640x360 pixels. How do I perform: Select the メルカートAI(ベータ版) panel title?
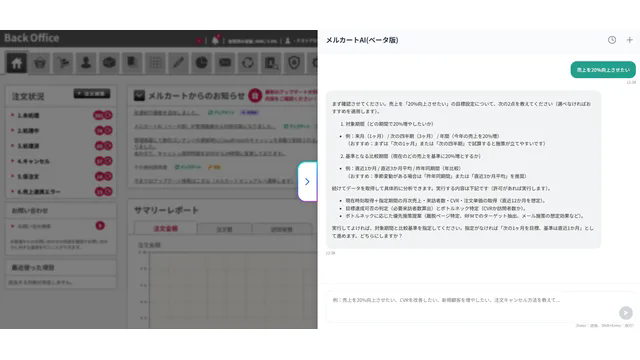tap(362, 40)
